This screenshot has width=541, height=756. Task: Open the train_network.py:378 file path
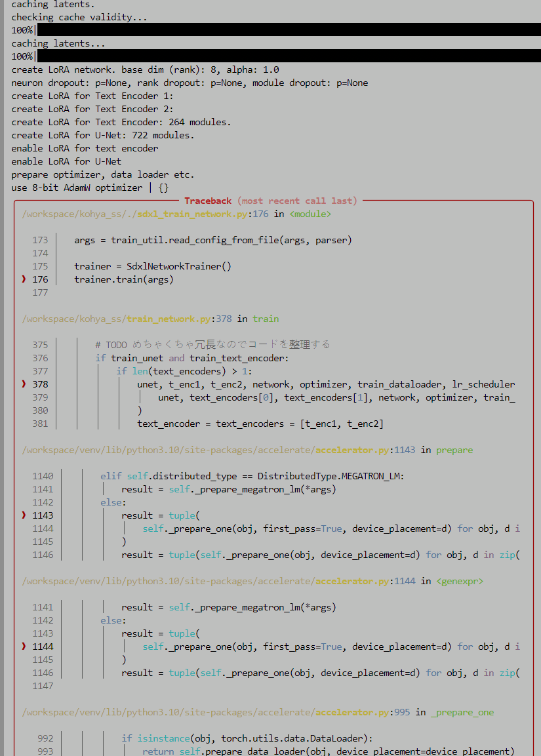pyautogui.click(x=127, y=319)
